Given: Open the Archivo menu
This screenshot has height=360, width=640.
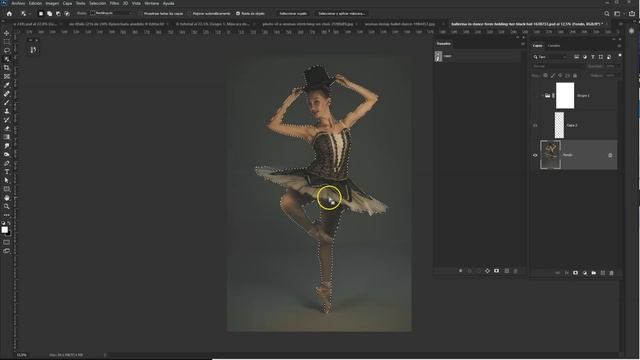Looking at the screenshot, I should pyautogui.click(x=18, y=3).
